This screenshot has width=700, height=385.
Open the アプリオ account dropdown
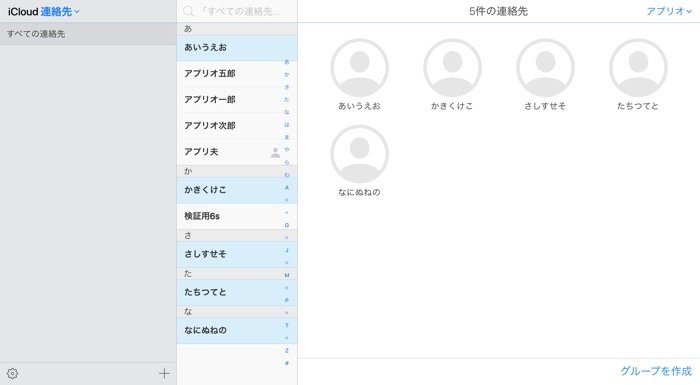(669, 11)
